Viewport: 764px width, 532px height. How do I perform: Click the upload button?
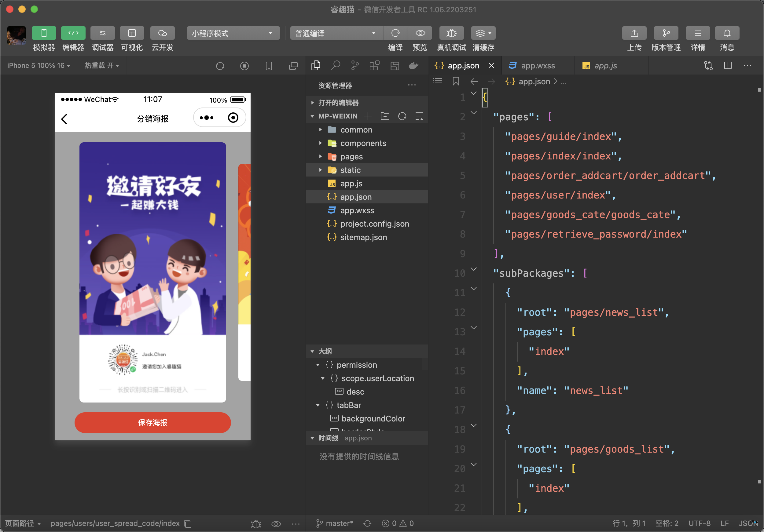coord(634,33)
